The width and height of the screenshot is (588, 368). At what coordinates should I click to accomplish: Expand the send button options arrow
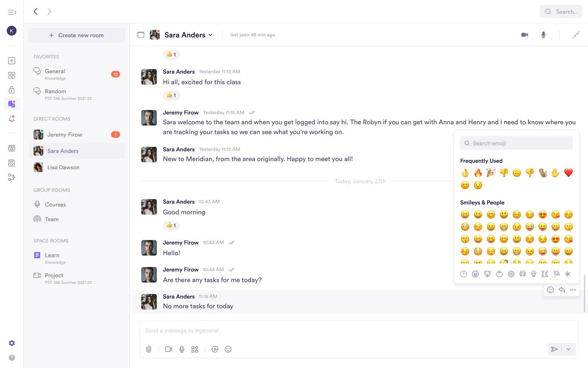point(568,349)
